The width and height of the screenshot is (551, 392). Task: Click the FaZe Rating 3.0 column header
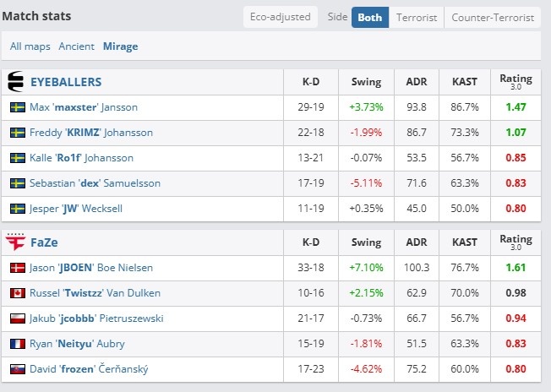point(516,242)
